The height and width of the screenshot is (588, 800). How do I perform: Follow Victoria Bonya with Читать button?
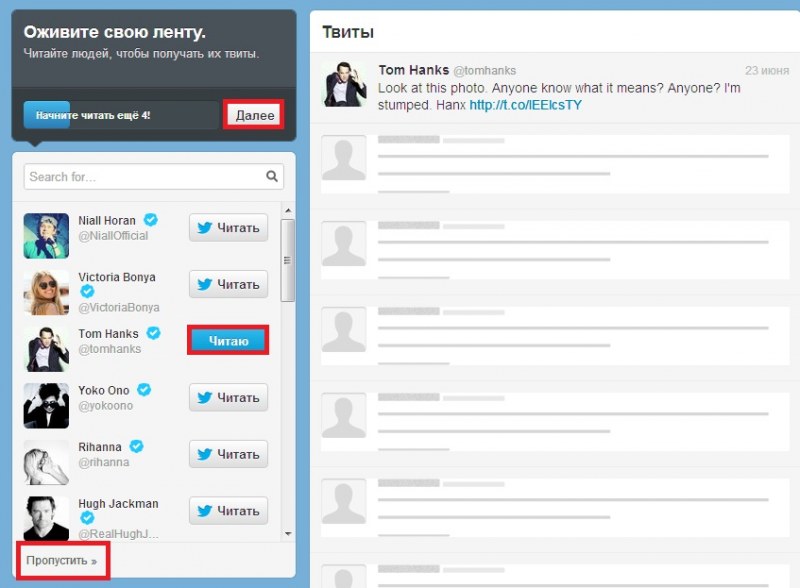[x=228, y=284]
